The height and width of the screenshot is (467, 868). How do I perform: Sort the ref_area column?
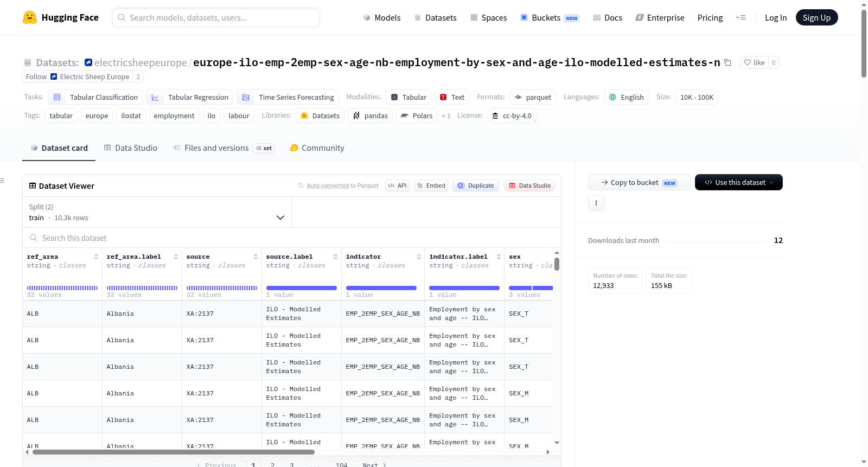click(x=96, y=257)
